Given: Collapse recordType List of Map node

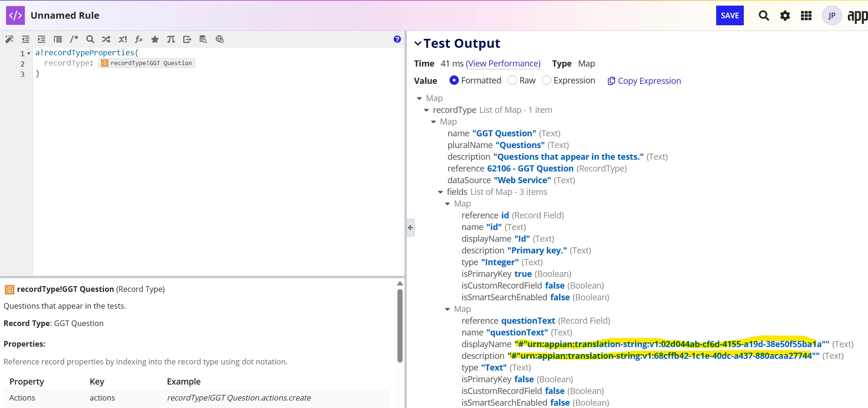Looking at the screenshot, I should (426, 110).
